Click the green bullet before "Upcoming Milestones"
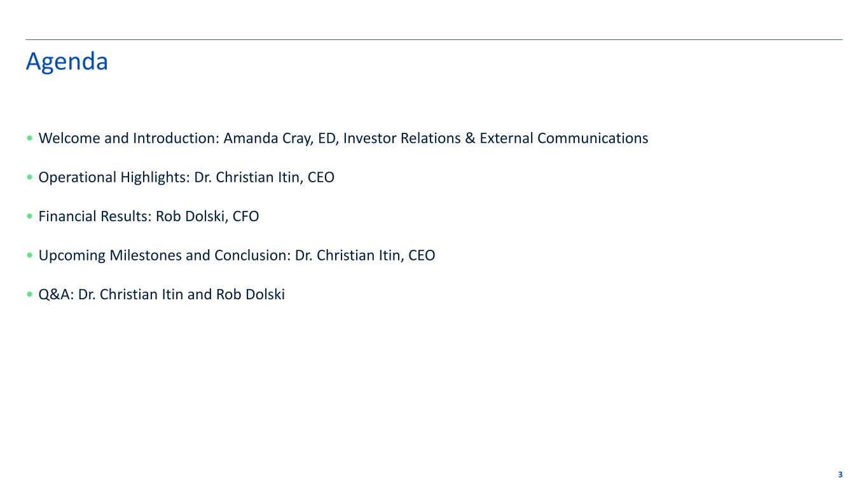The height and width of the screenshot is (488, 868). (x=30, y=256)
